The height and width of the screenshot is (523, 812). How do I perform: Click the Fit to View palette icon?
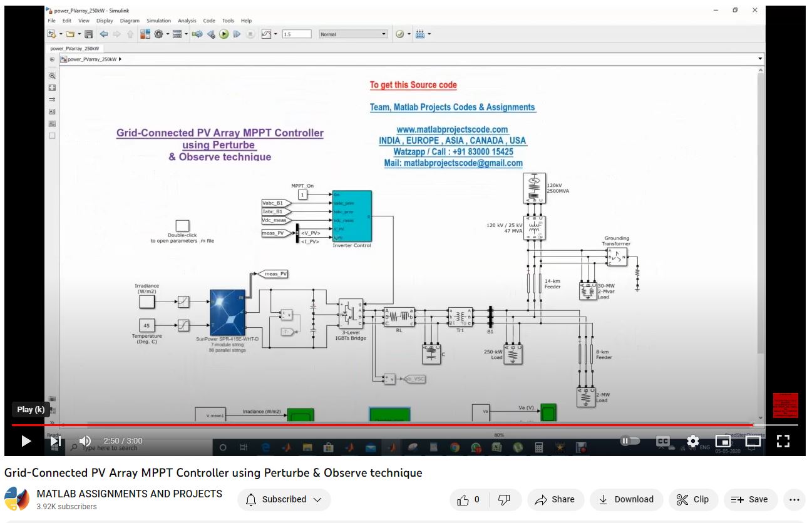coord(53,88)
